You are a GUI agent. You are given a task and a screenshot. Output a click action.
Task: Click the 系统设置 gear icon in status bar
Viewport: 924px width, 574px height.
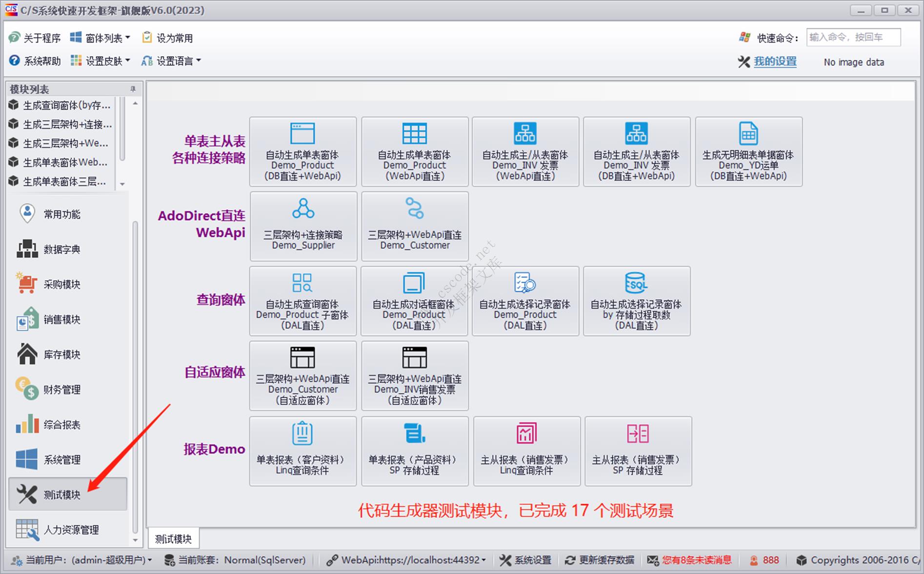(x=507, y=560)
